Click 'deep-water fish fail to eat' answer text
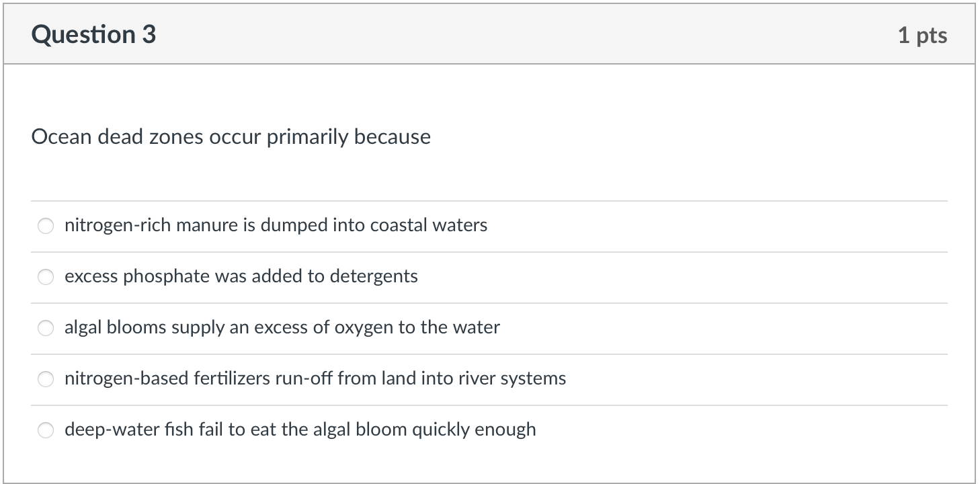Viewport: 980px width, 484px height. 300,430
